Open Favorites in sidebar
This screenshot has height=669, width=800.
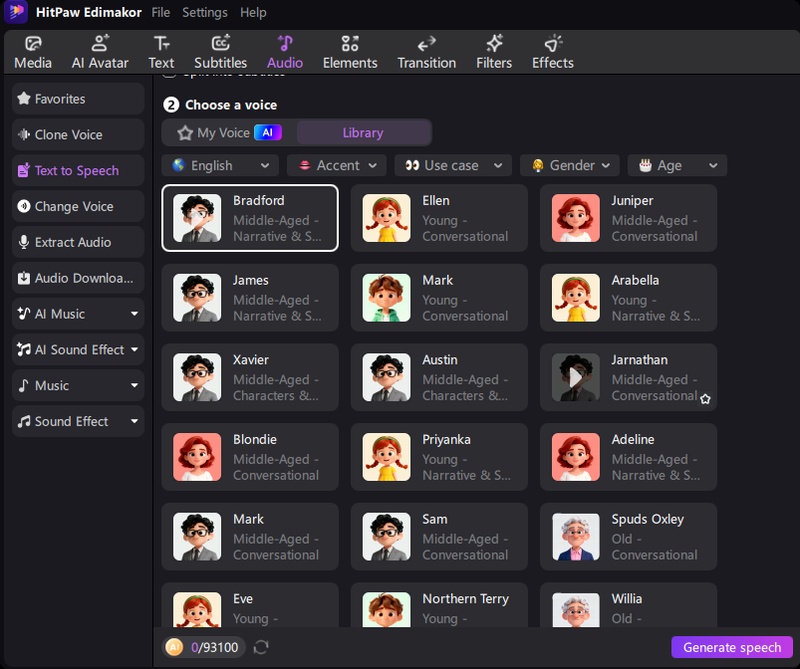(x=78, y=98)
